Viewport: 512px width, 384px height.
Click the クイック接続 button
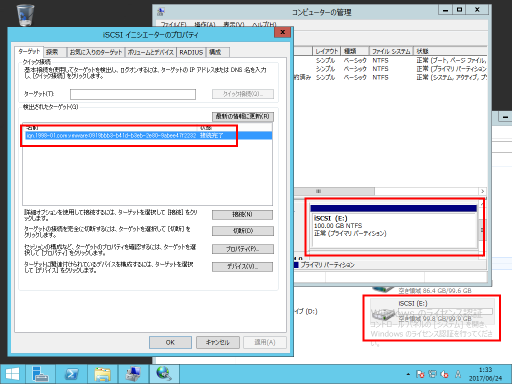(x=243, y=94)
